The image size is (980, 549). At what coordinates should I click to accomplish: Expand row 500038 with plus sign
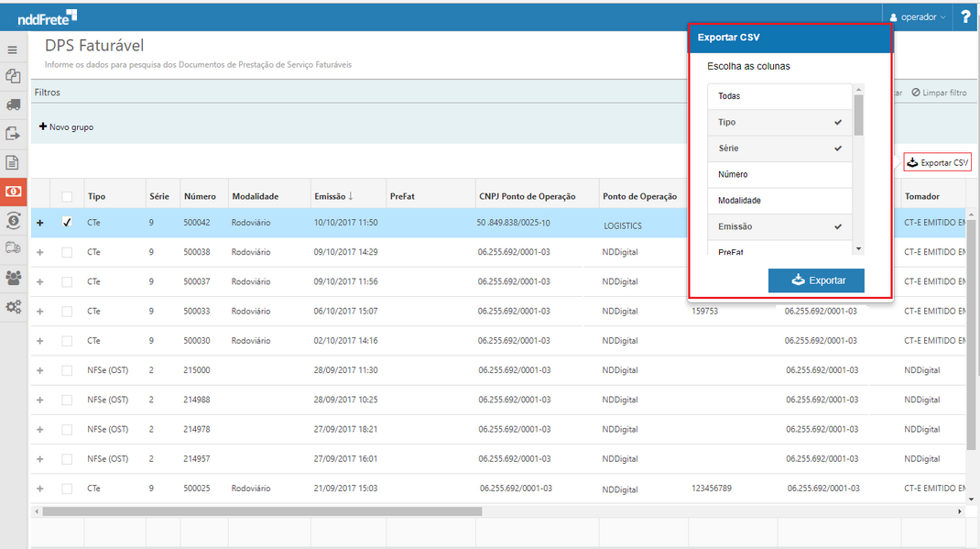[x=39, y=252]
